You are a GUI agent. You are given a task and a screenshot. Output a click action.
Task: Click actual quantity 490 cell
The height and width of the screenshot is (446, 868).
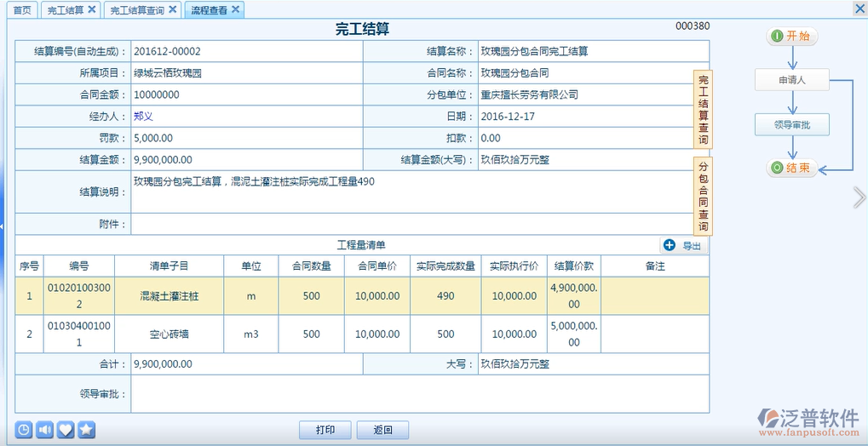coord(445,296)
